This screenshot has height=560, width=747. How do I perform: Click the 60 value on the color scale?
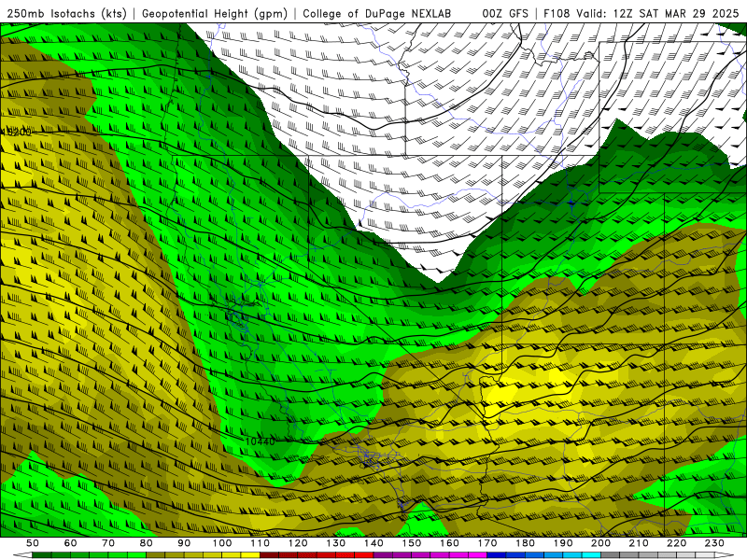click(70, 543)
